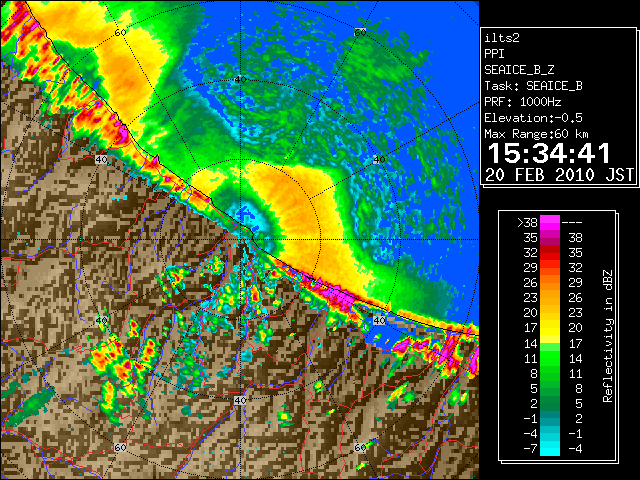Click the 'PRF: 1000Hz' value
Viewport: 640px width, 480px height.
(523, 102)
